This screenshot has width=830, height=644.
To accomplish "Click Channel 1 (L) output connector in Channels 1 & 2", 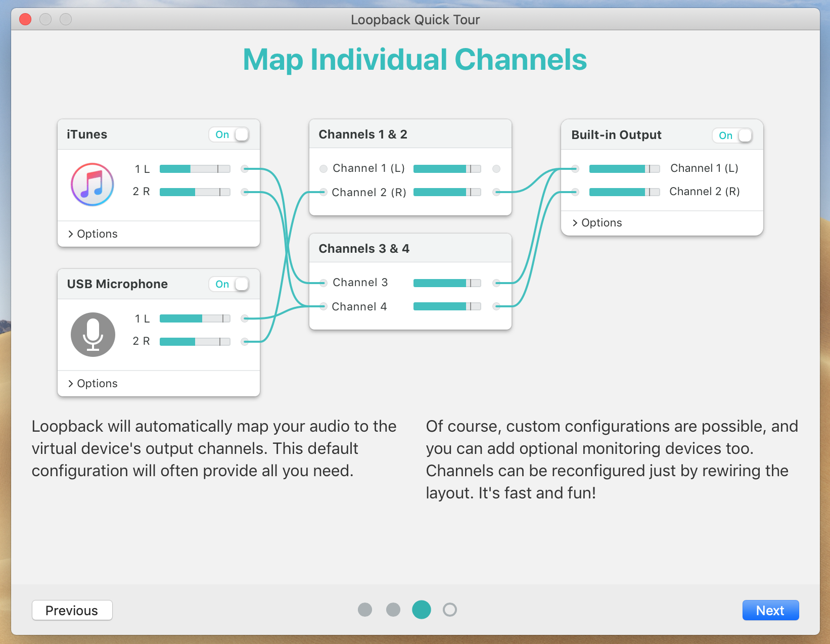I will coord(496,169).
